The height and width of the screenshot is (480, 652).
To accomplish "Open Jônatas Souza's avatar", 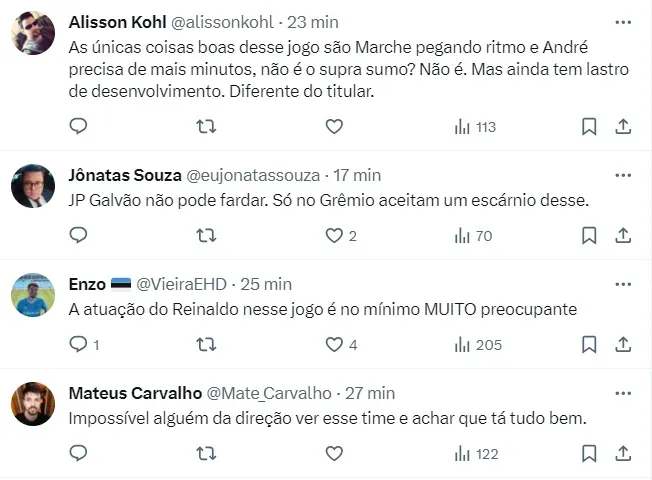I will pyautogui.click(x=32, y=186).
